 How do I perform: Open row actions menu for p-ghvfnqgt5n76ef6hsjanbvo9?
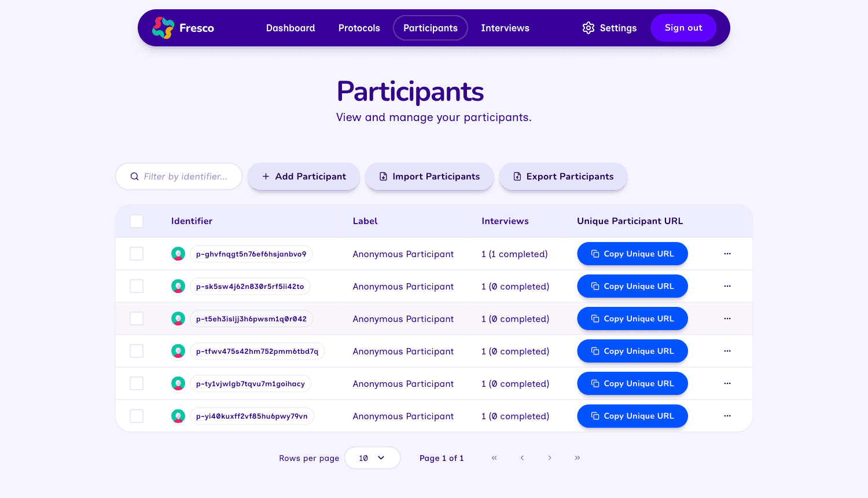(727, 254)
